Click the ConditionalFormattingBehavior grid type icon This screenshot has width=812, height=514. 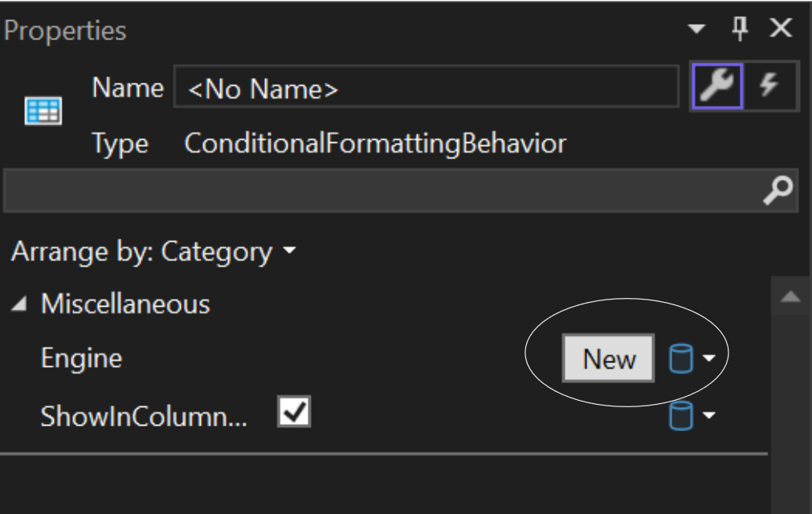tap(43, 112)
